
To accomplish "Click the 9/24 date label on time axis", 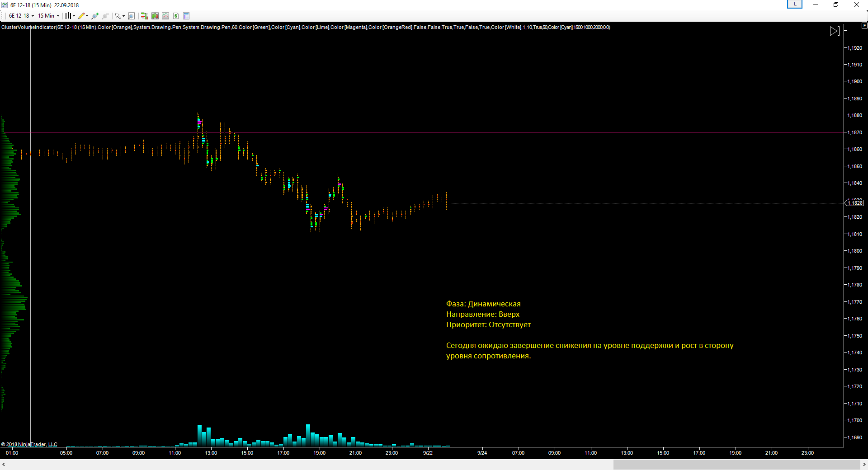I will (x=482, y=453).
